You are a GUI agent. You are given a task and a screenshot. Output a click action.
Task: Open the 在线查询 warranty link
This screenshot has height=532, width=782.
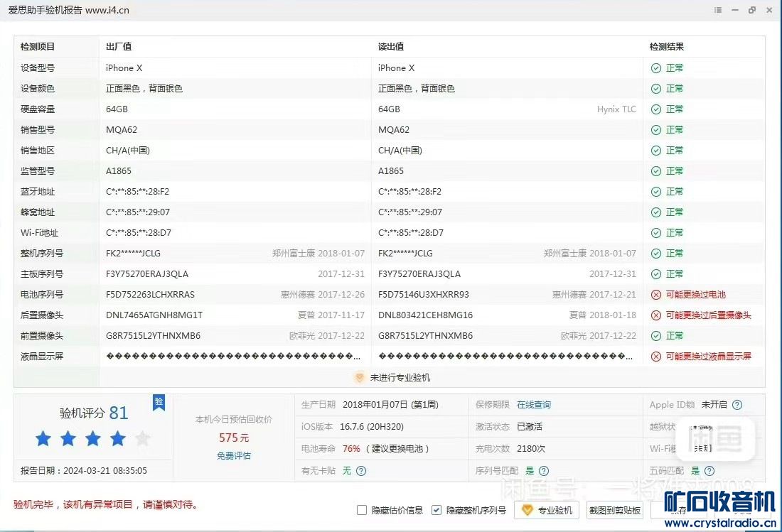coord(534,405)
